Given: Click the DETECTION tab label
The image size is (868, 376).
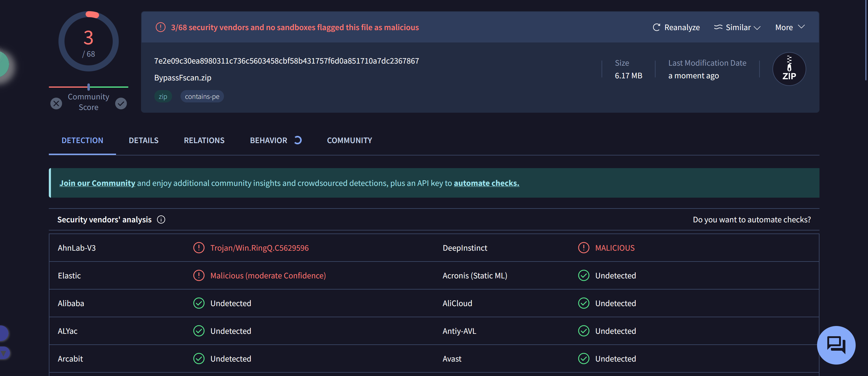Looking at the screenshot, I should [83, 140].
